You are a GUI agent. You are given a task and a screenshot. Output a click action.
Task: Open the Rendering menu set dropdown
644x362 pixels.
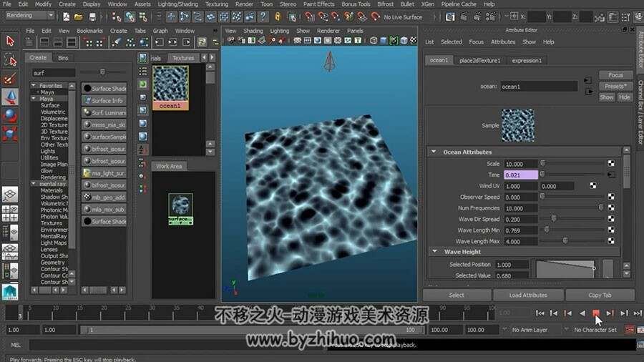[x=29, y=16]
